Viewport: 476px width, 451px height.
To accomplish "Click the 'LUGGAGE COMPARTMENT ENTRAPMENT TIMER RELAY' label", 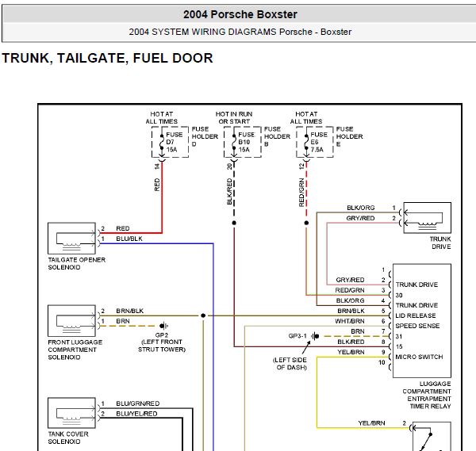I will pyautogui.click(x=427, y=395).
